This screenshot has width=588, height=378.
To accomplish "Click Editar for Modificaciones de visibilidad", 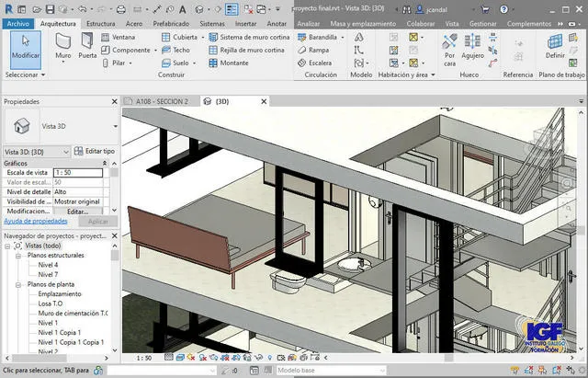I will 77,212.
